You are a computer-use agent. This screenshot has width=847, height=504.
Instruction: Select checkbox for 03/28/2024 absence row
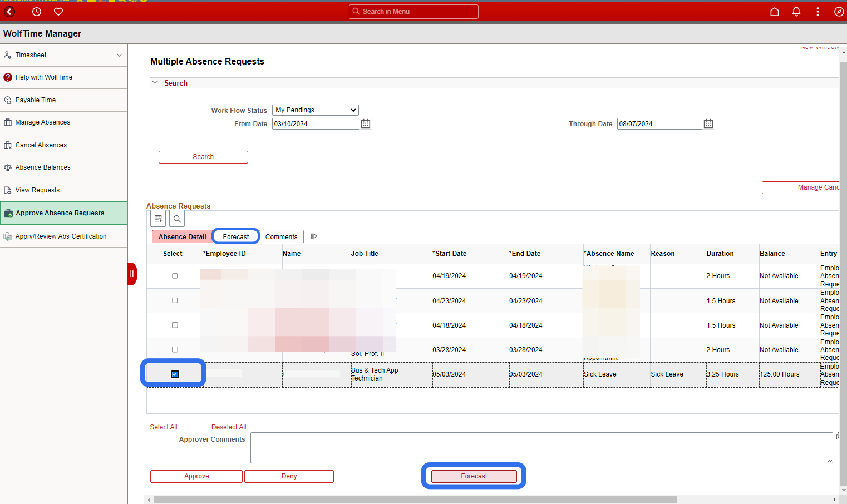tap(175, 349)
